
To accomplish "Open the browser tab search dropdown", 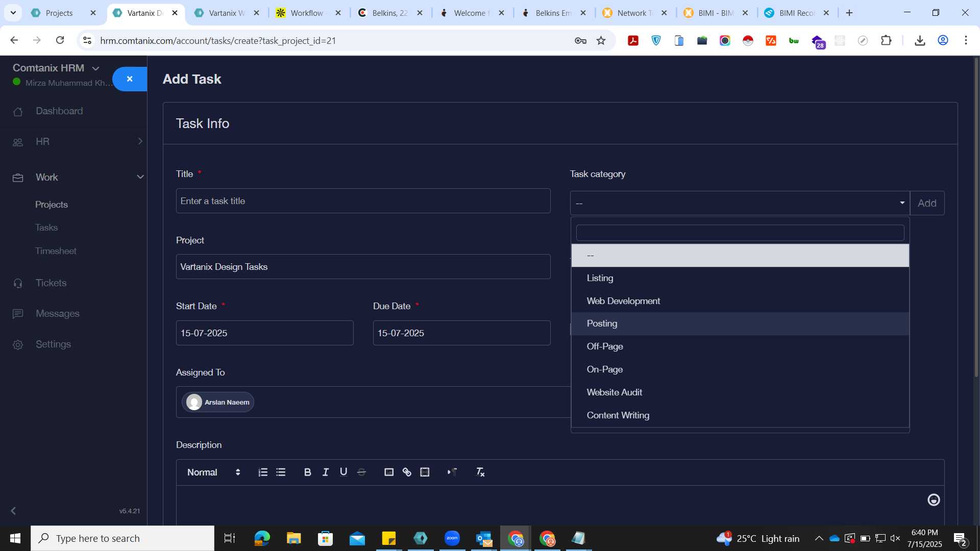I will click(13, 13).
